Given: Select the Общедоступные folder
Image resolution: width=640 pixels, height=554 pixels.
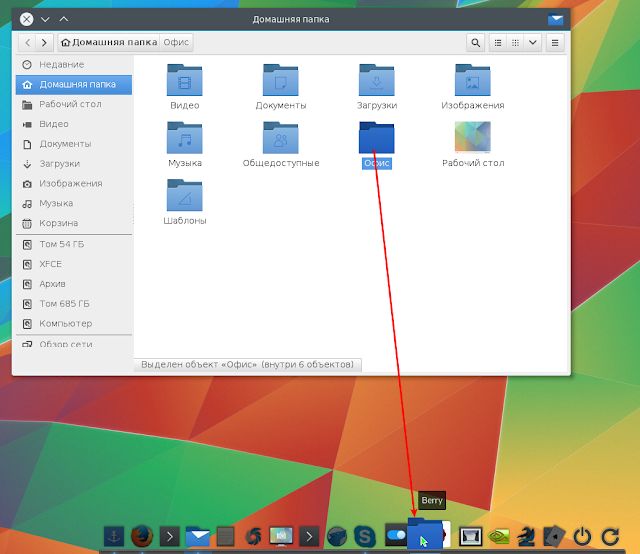Looking at the screenshot, I should point(281,145).
